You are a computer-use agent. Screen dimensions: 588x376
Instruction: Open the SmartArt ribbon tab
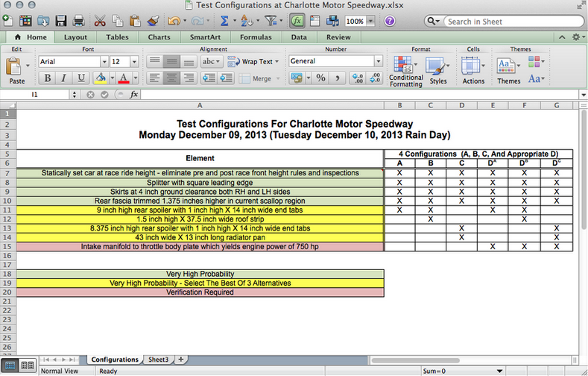point(205,37)
